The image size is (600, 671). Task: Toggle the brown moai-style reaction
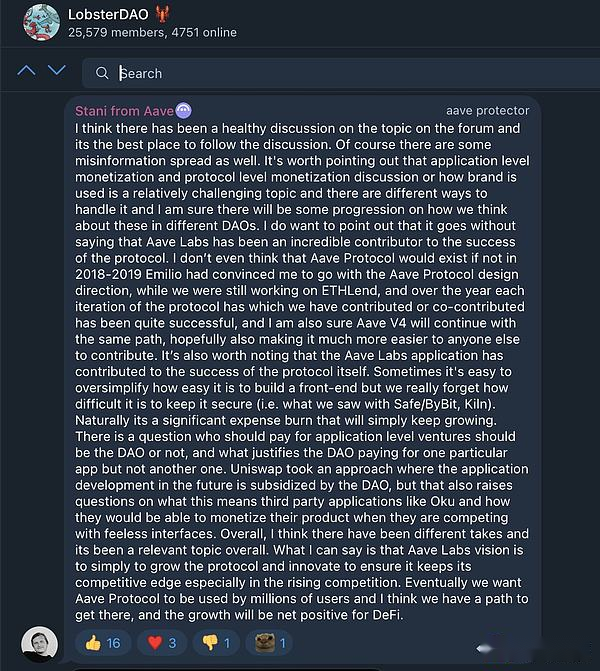coord(273,643)
